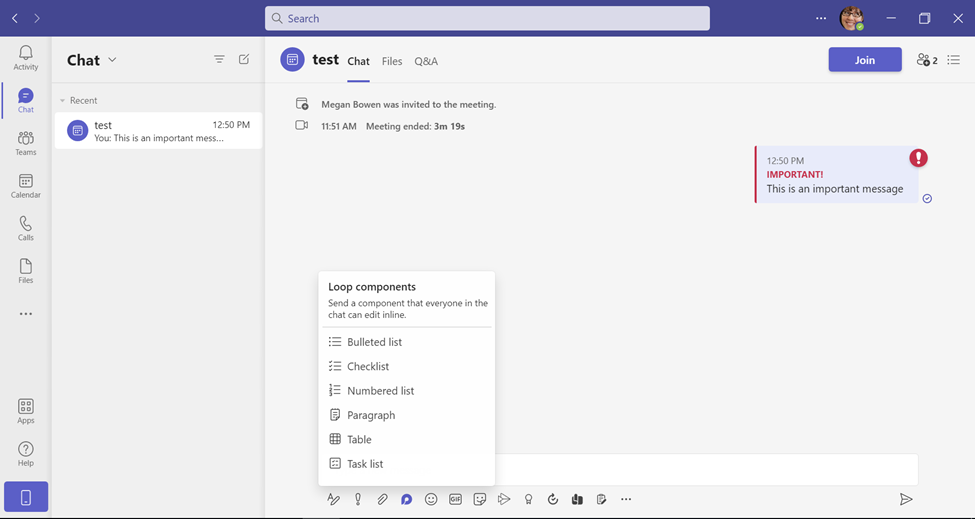The width and height of the screenshot is (975, 519).
Task: Go back with the left arrow
Action: point(15,19)
